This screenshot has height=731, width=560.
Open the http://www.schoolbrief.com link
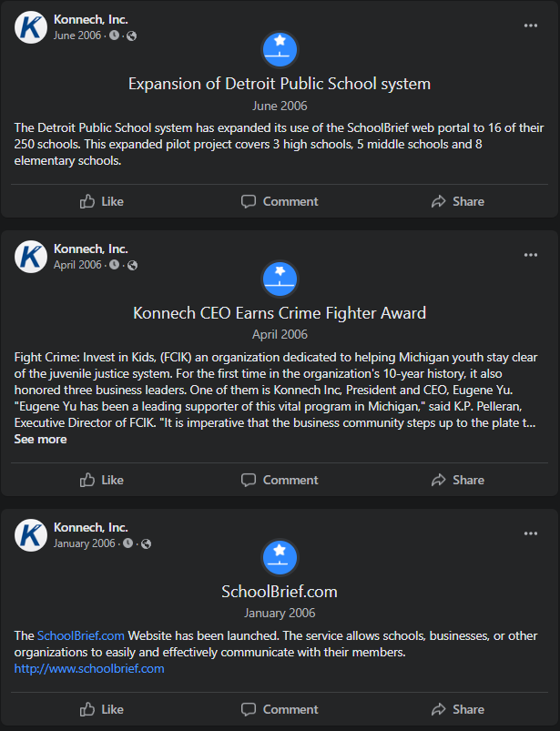(x=89, y=668)
